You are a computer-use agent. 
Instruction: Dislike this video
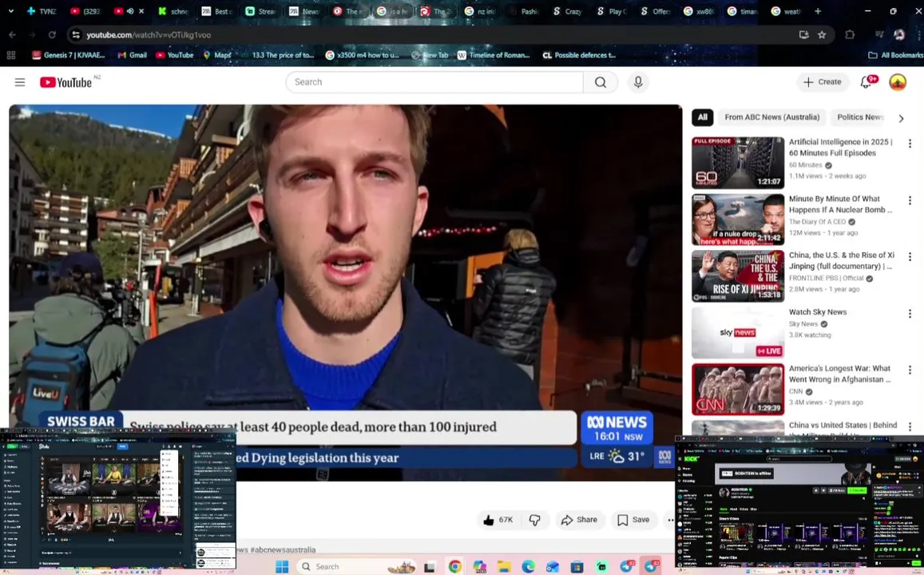tap(534, 520)
